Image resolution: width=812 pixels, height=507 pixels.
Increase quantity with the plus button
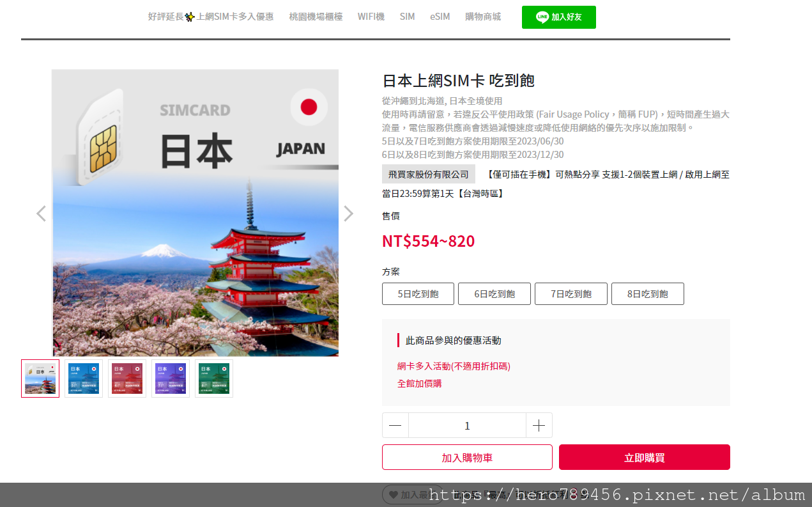(x=539, y=426)
